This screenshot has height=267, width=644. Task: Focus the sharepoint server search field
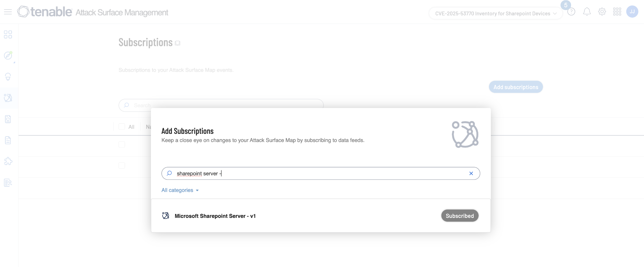[x=320, y=173]
